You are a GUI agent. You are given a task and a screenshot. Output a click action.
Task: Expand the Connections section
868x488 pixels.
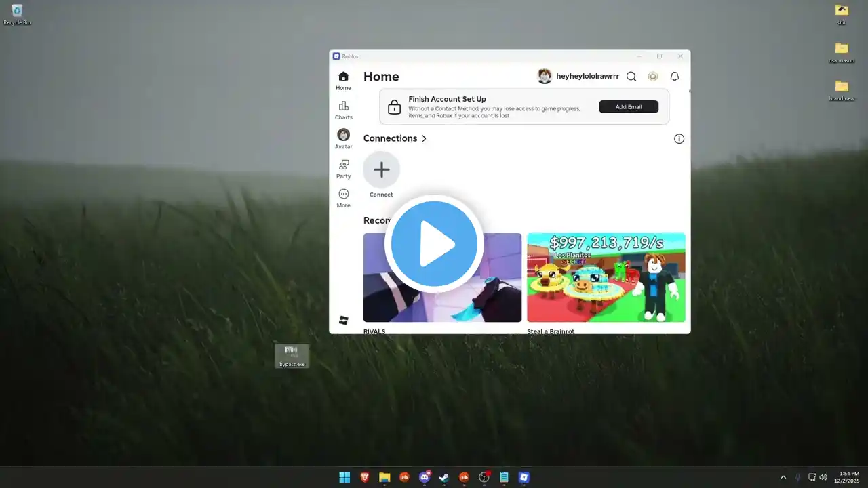(x=395, y=138)
